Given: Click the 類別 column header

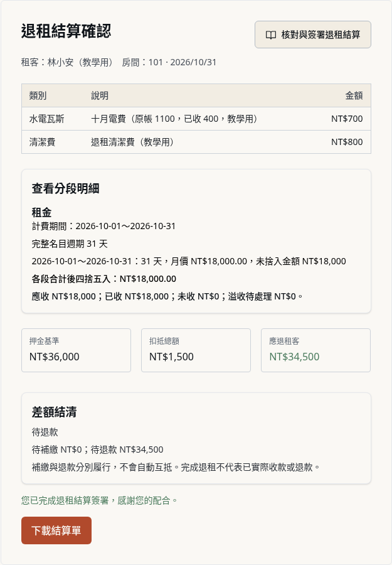Looking at the screenshot, I should point(38,95).
